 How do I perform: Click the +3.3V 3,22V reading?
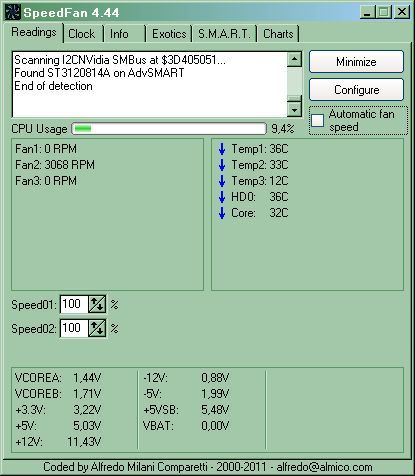[x=58, y=410]
